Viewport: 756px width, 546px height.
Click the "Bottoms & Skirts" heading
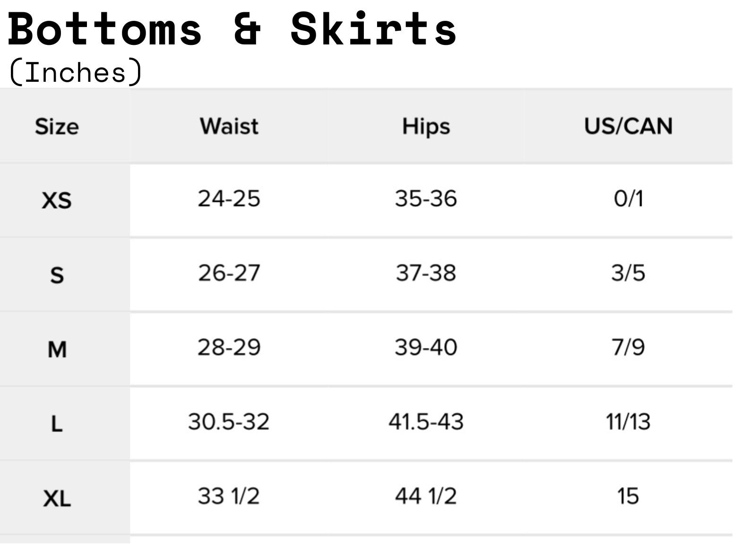tap(232, 29)
